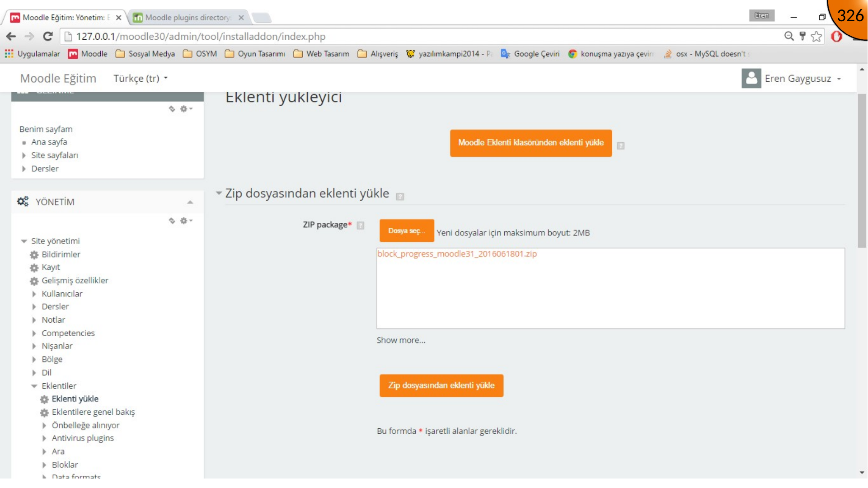Open the OSYM bookmark folder
The height and width of the screenshot is (488, 868).
pyautogui.click(x=200, y=54)
